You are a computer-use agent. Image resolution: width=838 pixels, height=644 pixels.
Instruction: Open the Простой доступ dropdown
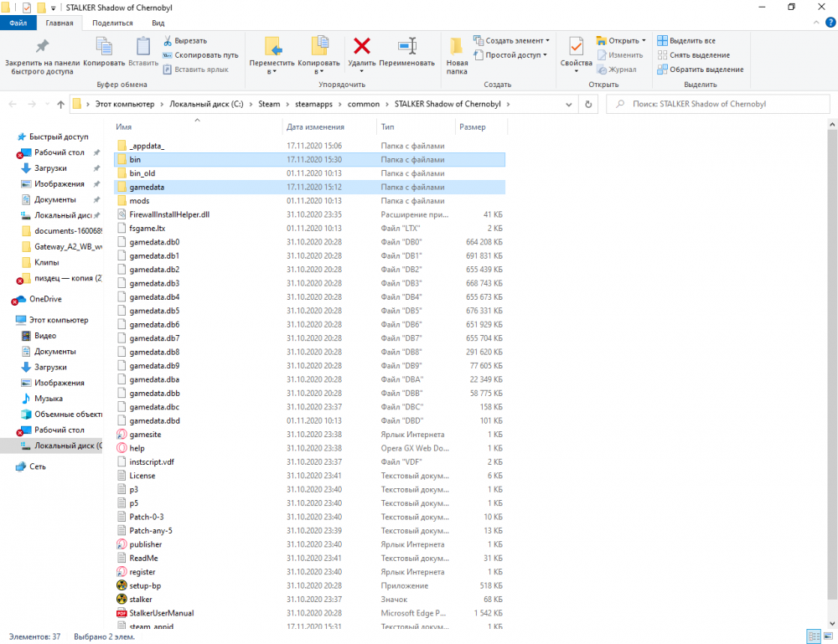[515, 55]
